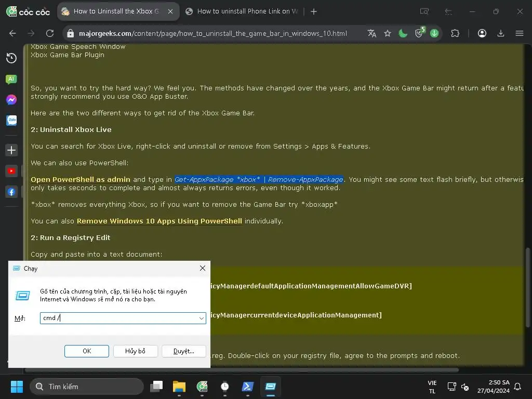This screenshot has height=399, width=532.
Task: Toggle dark mode moon icon
Action: coord(403,33)
